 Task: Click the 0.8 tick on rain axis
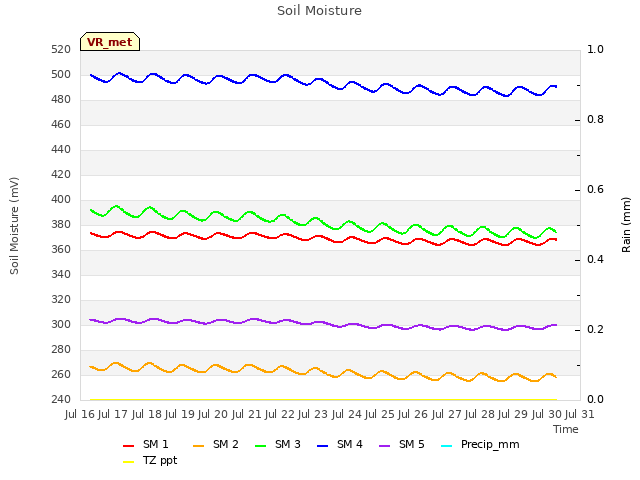(x=595, y=120)
